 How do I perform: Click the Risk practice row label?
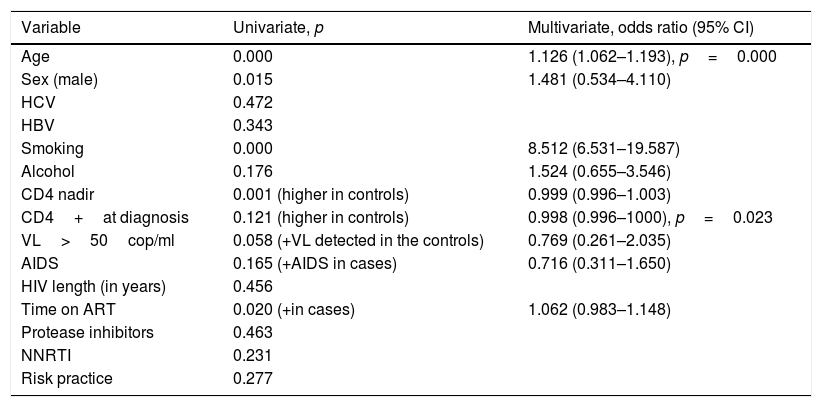coord(67,378)
